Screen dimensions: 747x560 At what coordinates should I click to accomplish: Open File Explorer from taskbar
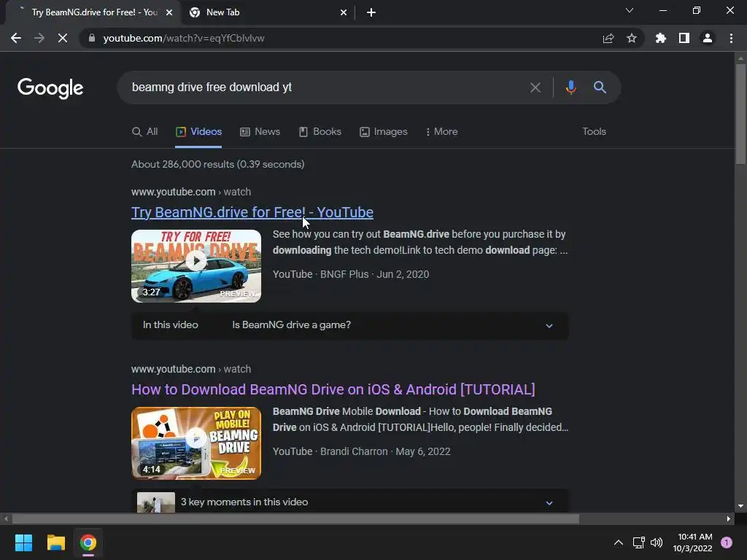tap(55, 542)
